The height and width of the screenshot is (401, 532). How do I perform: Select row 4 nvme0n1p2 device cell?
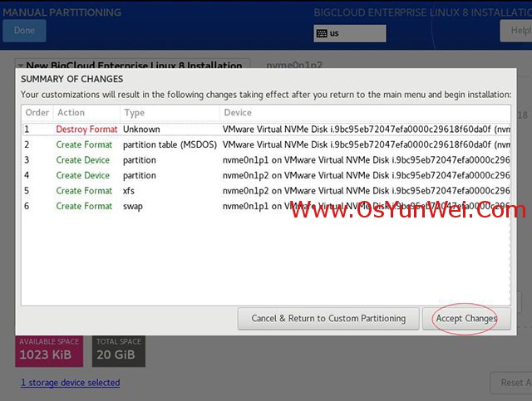tap(366, 175)
